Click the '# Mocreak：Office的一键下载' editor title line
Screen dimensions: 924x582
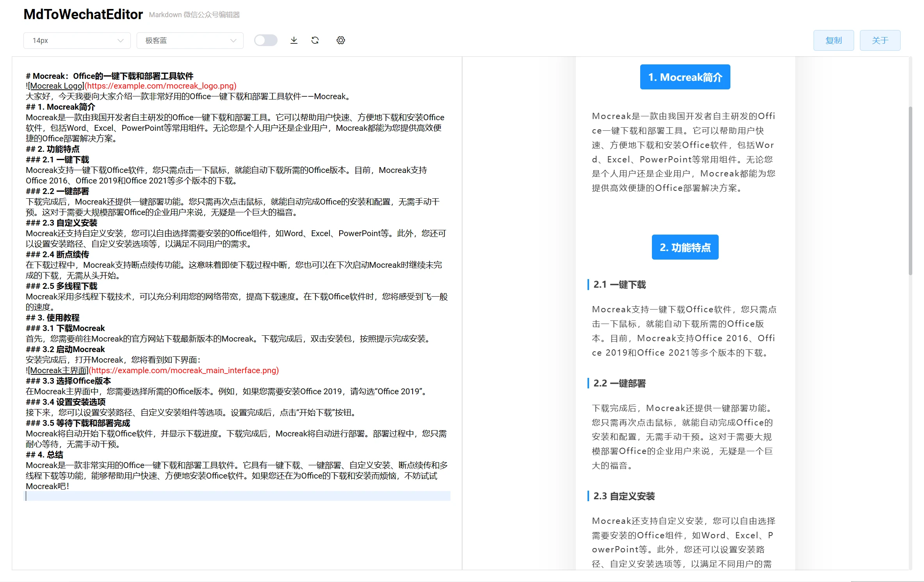tap(110, 76)
